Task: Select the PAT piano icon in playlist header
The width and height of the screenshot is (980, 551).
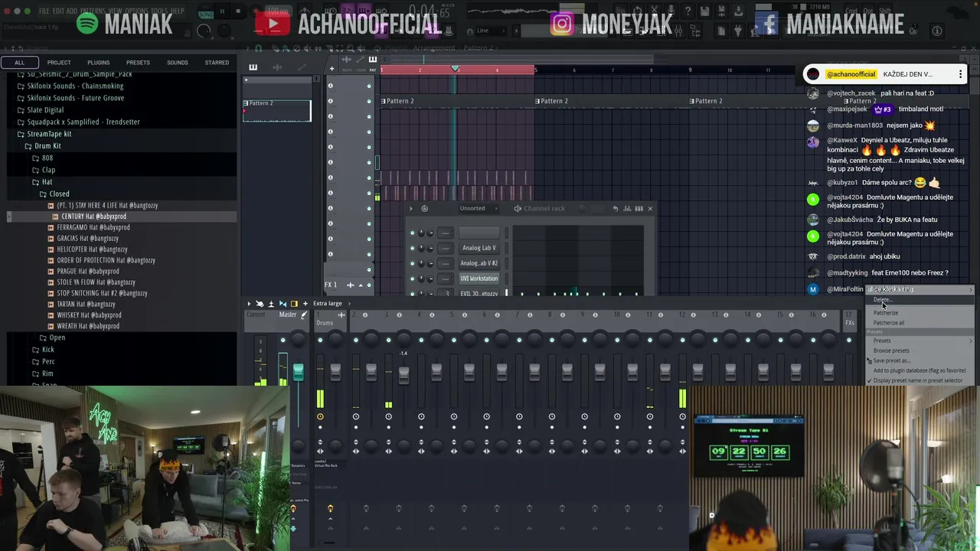Action: pyautogui.click(x=373, y=60)
